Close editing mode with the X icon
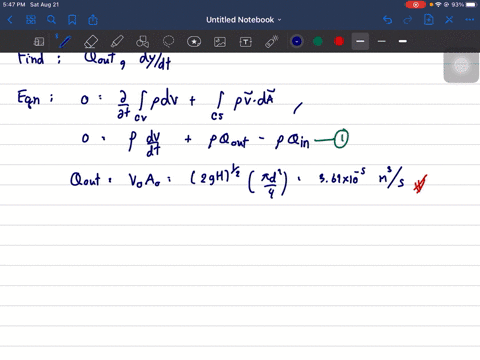 449,20
